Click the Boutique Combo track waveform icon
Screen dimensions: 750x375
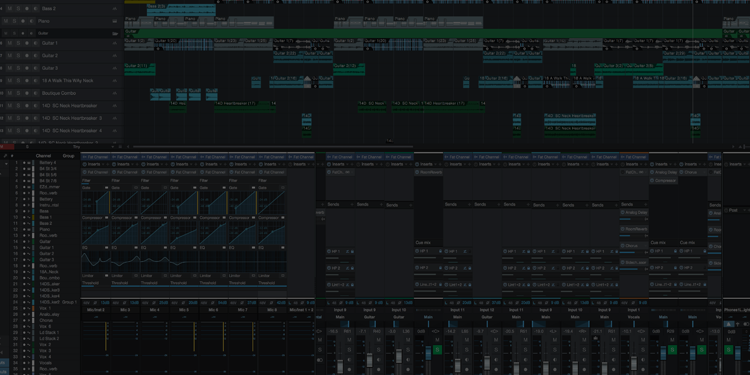point(115,93)
